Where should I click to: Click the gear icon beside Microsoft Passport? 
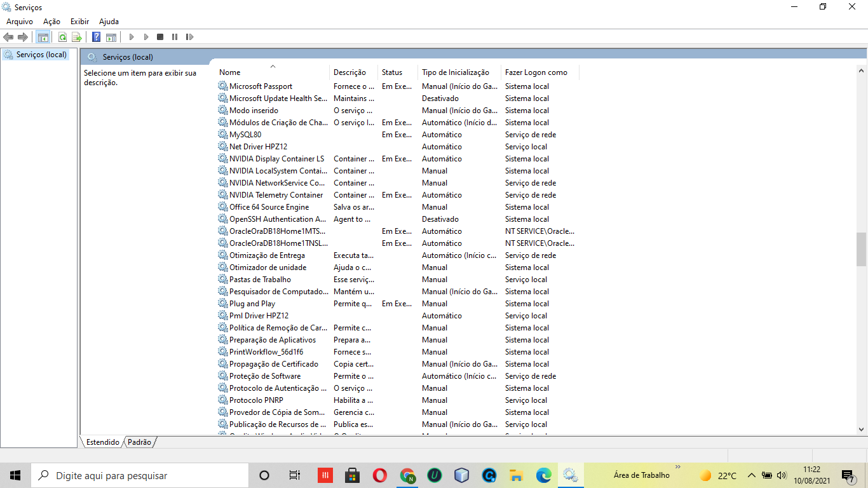(x=223, y=86)
